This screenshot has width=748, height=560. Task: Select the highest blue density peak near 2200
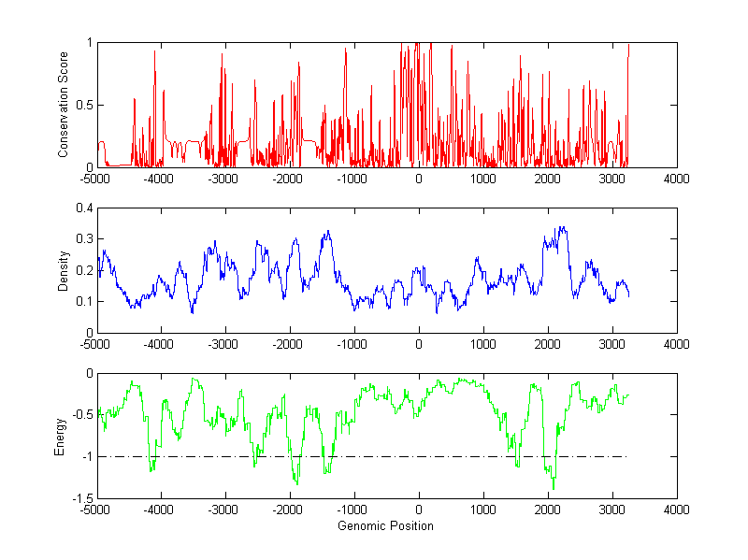coord(561,228)
